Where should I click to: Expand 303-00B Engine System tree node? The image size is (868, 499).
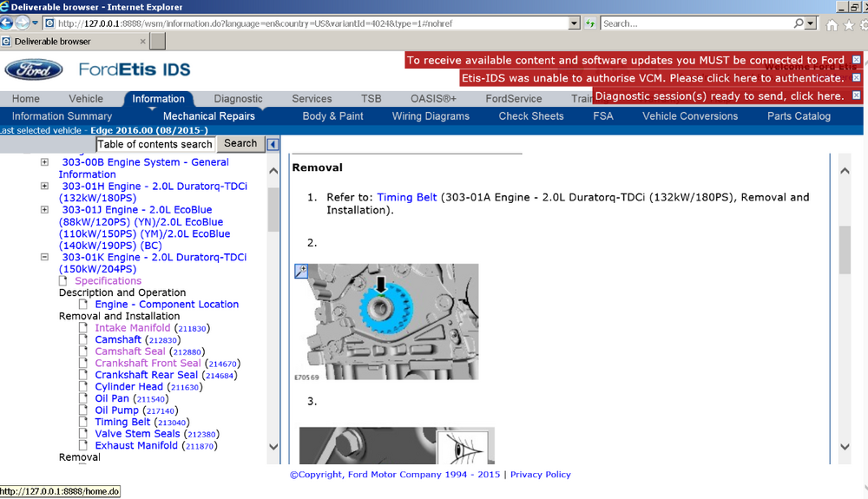pos(45,162)
